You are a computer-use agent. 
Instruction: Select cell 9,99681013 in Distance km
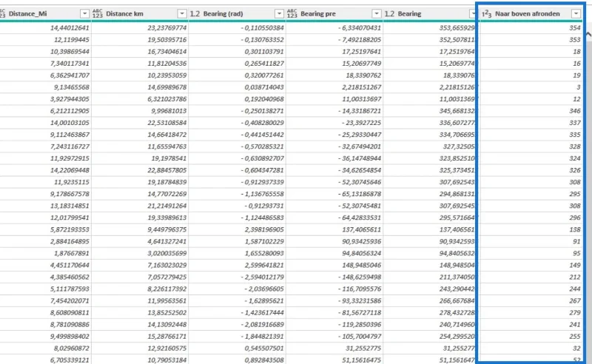(169, 111)
